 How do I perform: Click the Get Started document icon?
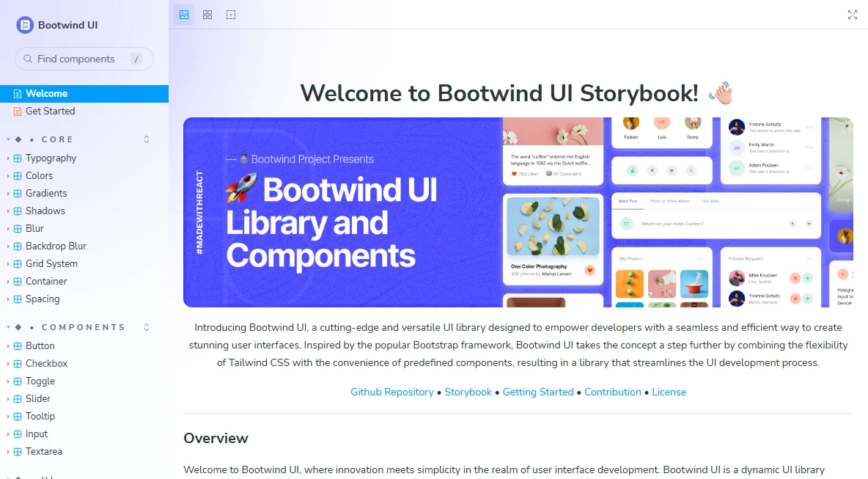tap(18, 111)
